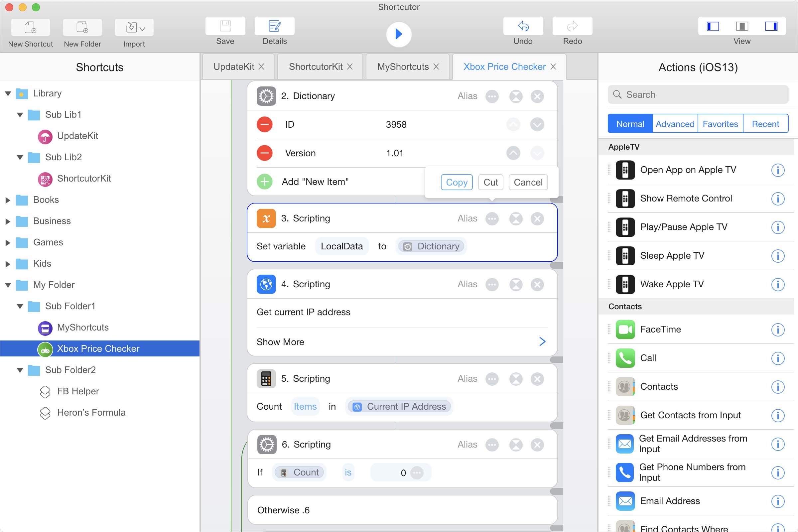Show info for FaceTime action
798x532 pixels.
777,330
